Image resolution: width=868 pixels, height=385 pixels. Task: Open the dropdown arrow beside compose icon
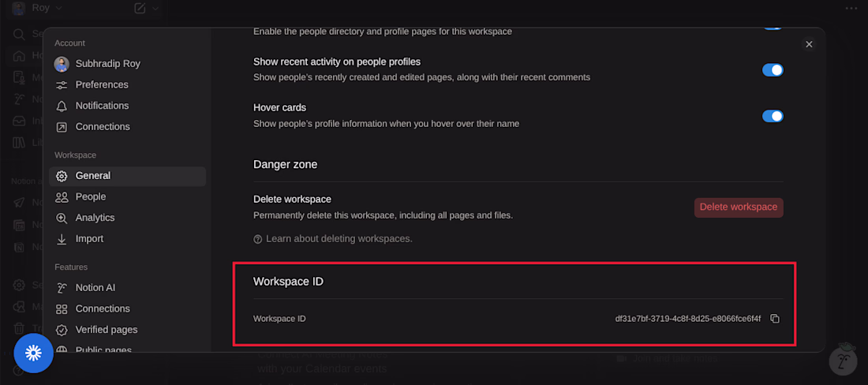click(x=155, y=9)
